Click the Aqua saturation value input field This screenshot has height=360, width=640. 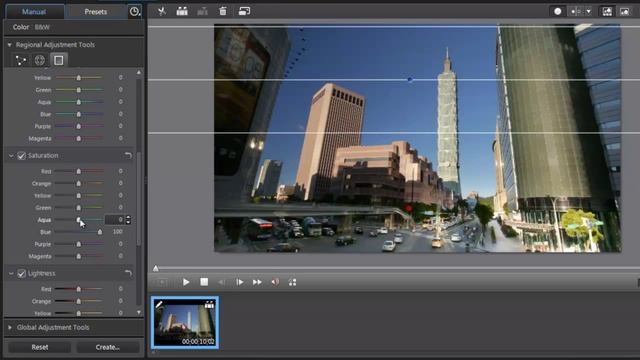[115, 220]
